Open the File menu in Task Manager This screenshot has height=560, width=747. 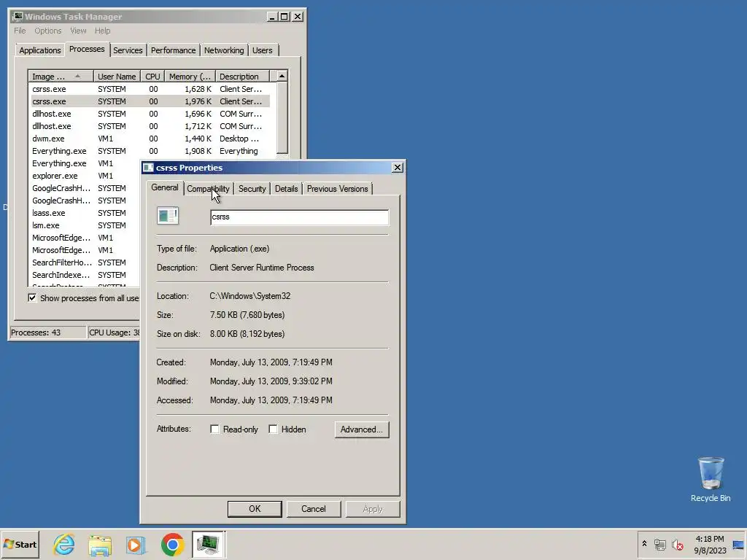(20, 31)
